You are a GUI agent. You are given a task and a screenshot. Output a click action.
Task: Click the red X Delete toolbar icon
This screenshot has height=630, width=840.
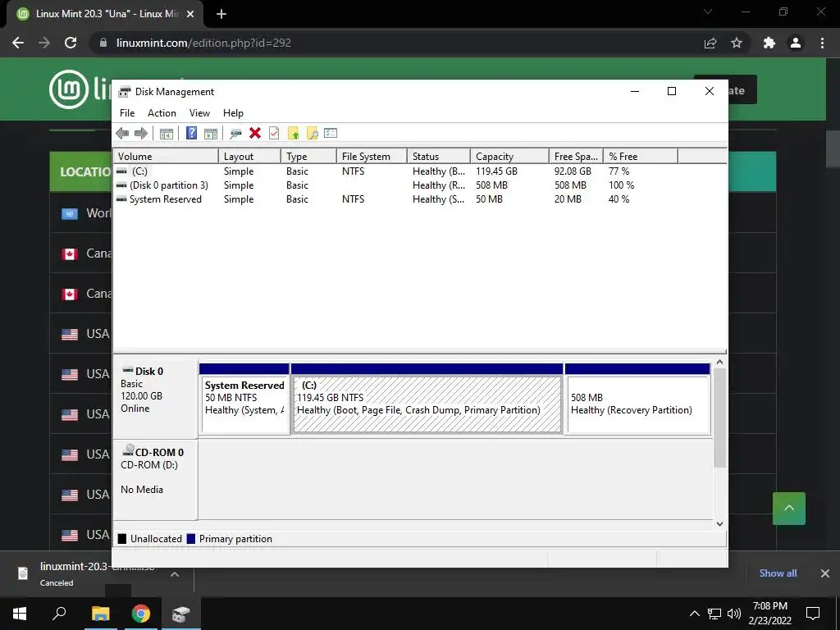(255, 133)
